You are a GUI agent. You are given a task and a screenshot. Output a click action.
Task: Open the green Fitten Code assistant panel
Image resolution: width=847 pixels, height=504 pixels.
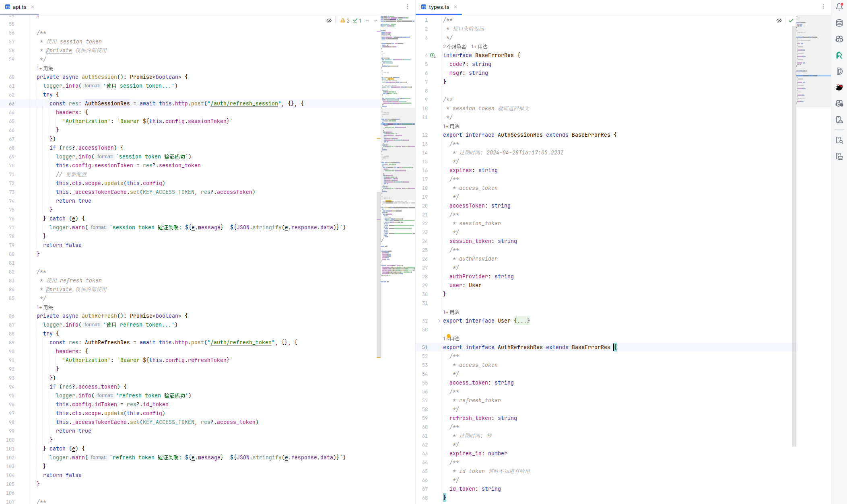coord(839,55)
